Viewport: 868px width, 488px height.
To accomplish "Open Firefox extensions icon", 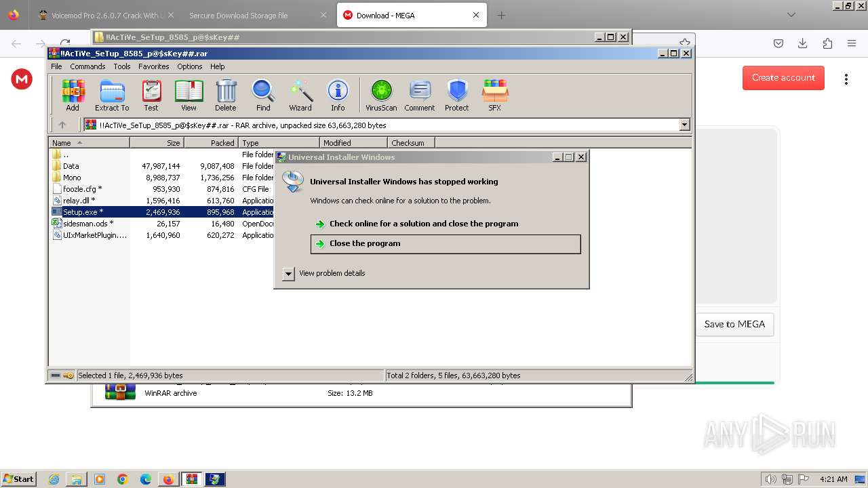I will (827, 43).
